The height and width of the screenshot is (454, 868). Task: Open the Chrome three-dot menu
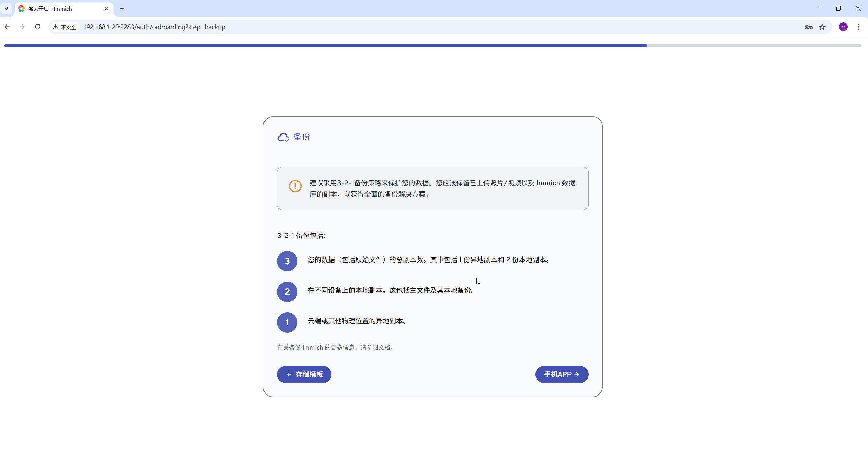[858, 27]
